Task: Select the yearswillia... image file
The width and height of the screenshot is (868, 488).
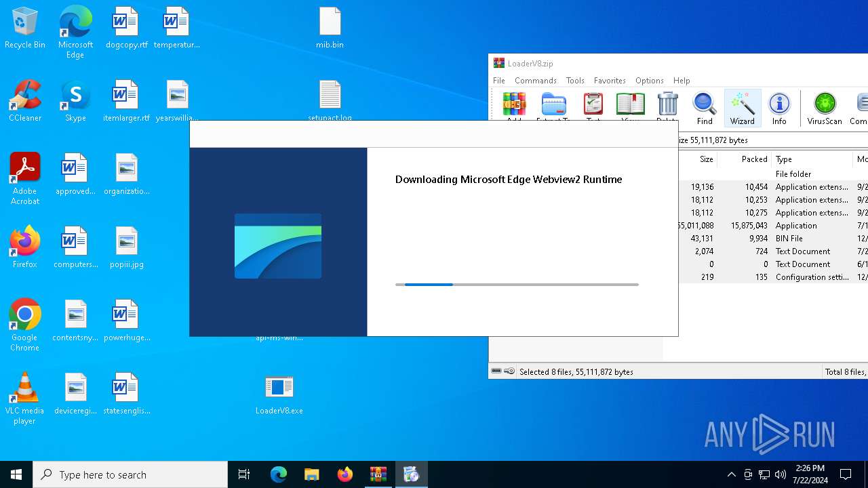Action: pos(176,102)
